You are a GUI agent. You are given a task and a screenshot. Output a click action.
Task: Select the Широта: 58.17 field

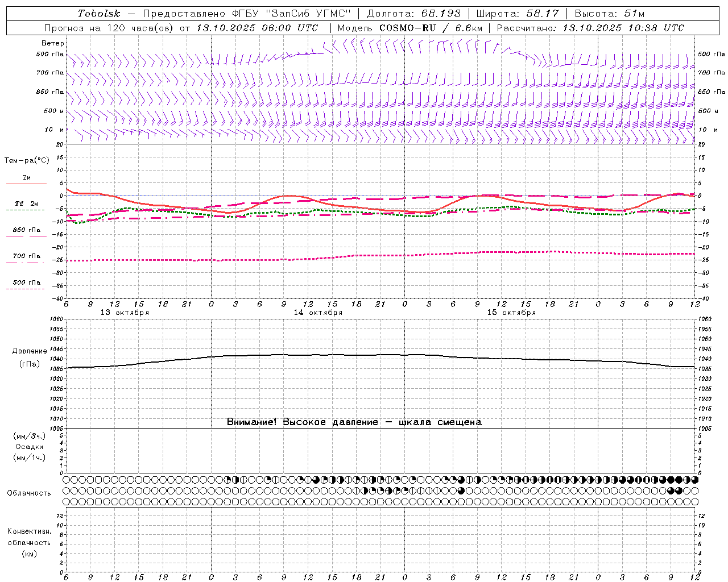point(518,14)
